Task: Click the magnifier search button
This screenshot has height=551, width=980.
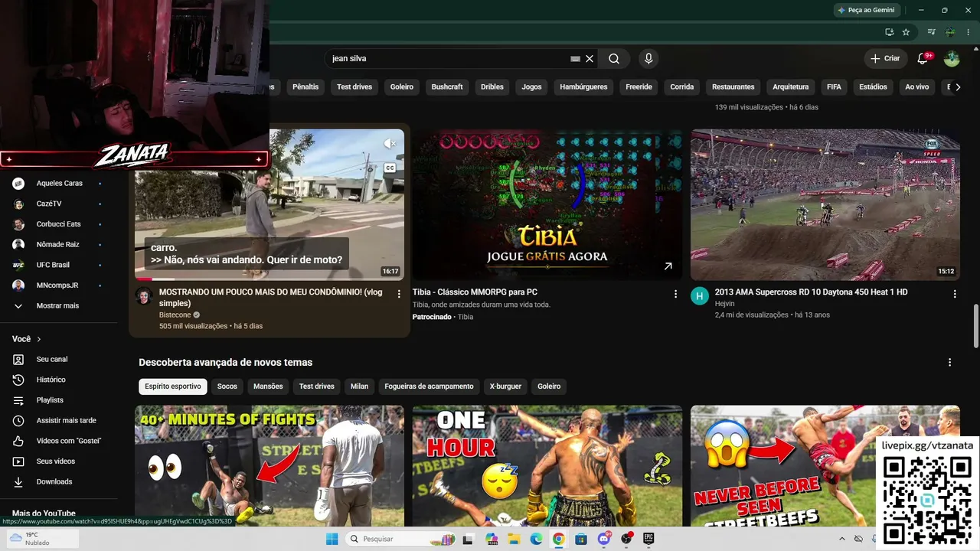Action: click(x=614, y=58)
